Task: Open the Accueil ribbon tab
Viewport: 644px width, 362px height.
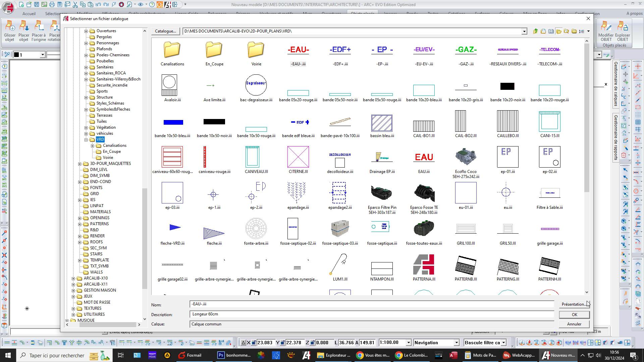Action: tap(29, 13)
